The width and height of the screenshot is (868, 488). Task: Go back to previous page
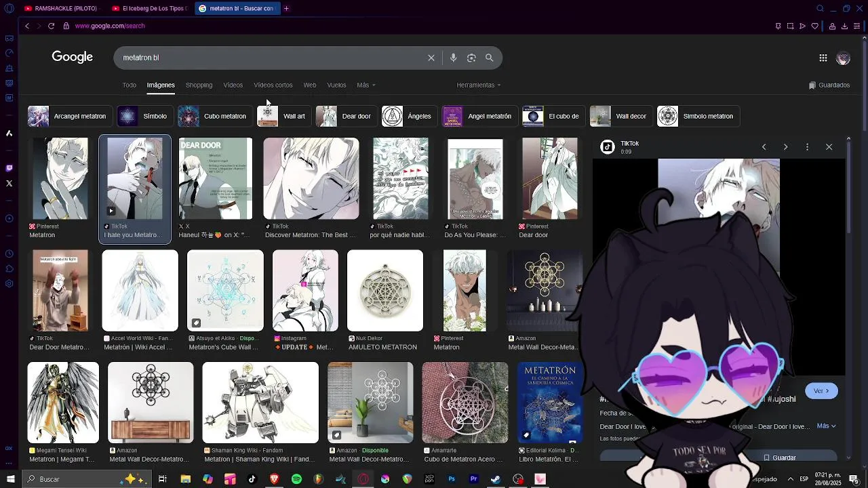click(x=27, y=26)
